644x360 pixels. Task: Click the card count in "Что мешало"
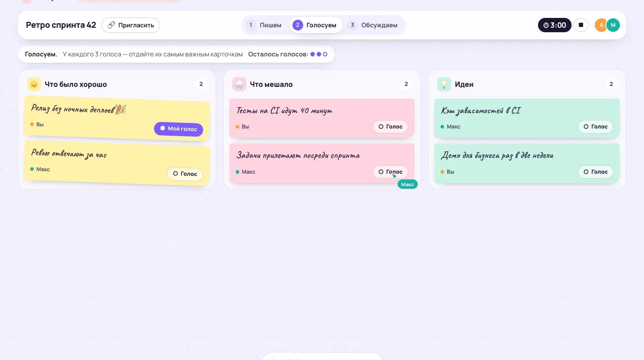click(x=406, y=84)
